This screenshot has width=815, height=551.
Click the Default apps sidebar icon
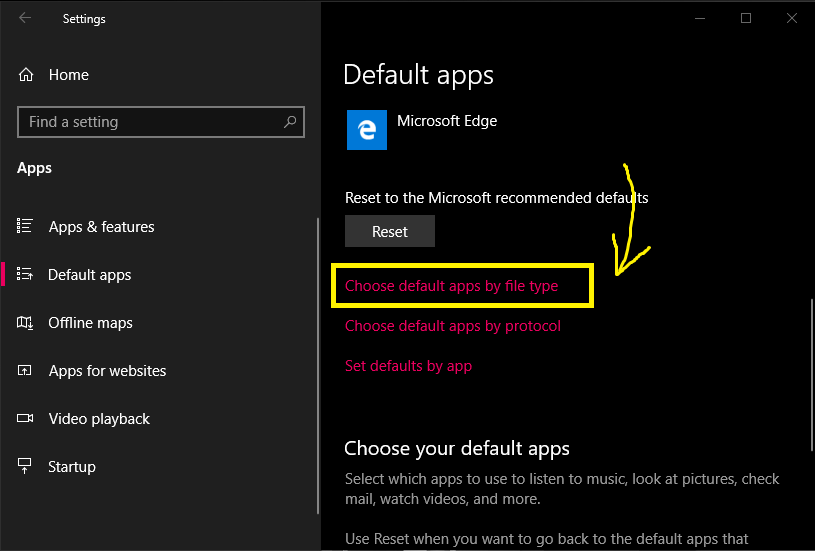click(25, 274)
